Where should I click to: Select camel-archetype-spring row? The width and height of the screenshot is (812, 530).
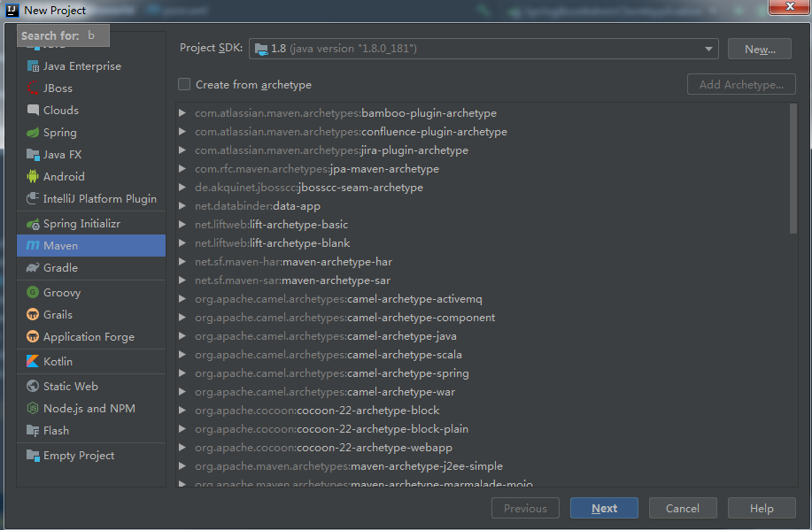483,373
